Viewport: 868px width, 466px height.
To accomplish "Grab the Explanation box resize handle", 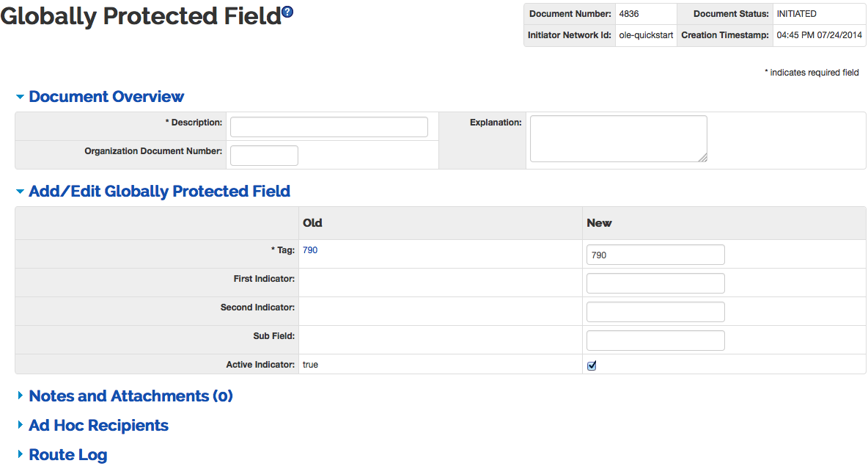I will [703, 157].
